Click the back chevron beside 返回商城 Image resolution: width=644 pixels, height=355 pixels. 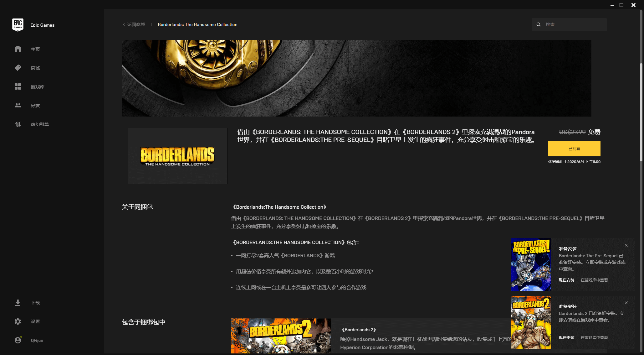coord(124,24)
